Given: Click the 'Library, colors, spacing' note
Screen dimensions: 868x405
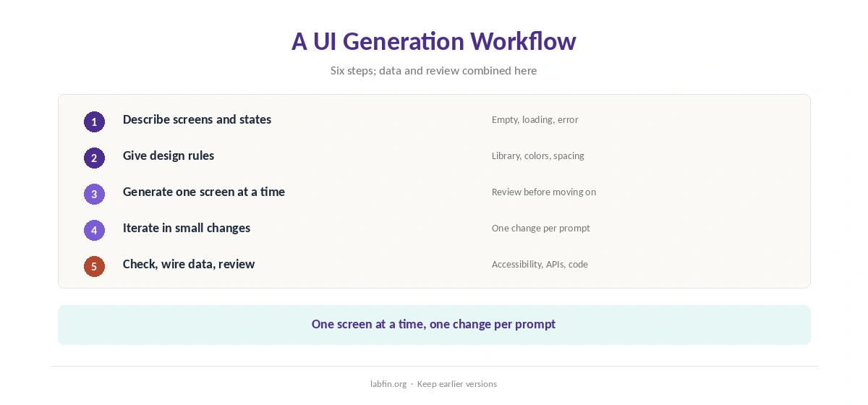Looking at the screenshot, I should click(x=538, y=155).
